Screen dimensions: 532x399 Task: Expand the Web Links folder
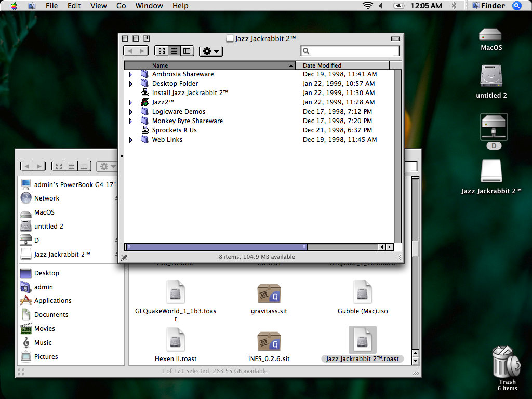click(131, 139)
